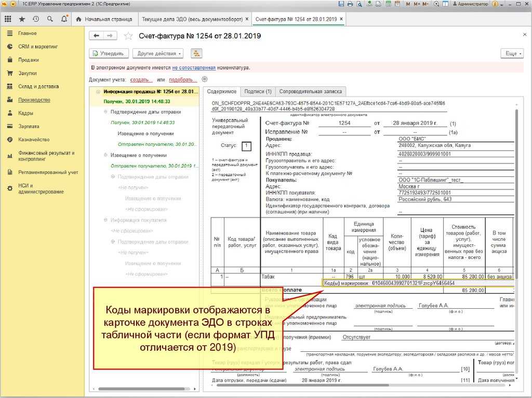Screen dimensions: 532x398
Task: Open the History clock panel
Action: 36,19
